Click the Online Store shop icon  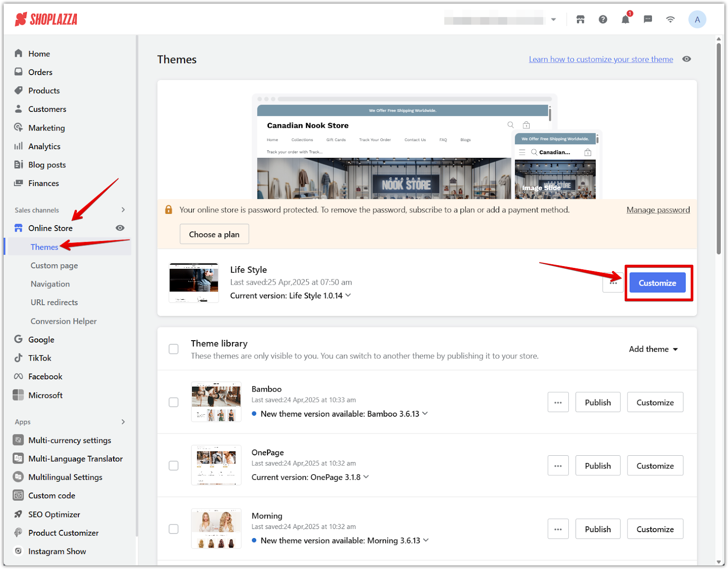click(x=18, y=228)
